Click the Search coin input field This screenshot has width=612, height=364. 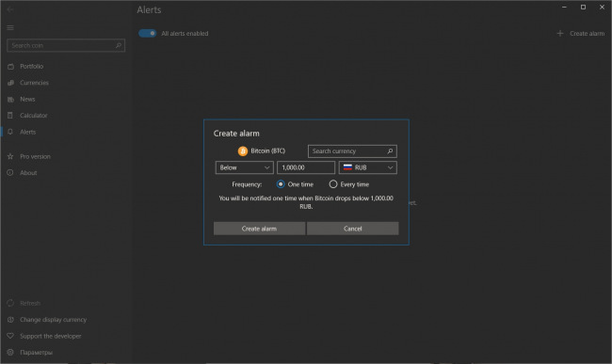point(66,45)
